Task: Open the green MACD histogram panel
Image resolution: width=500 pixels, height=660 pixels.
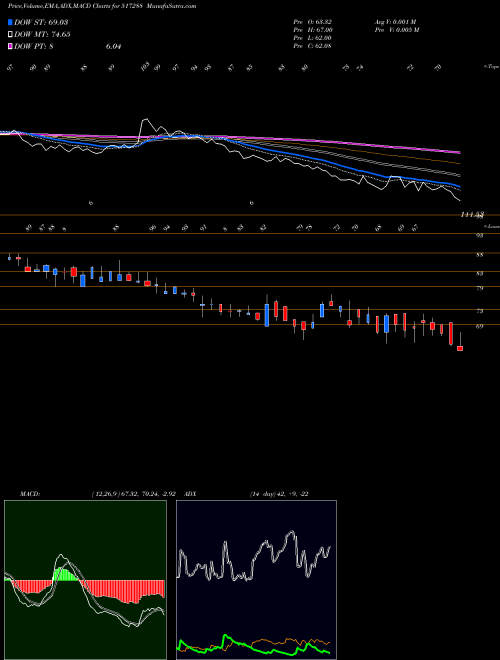Action: [x=85, y=580]
